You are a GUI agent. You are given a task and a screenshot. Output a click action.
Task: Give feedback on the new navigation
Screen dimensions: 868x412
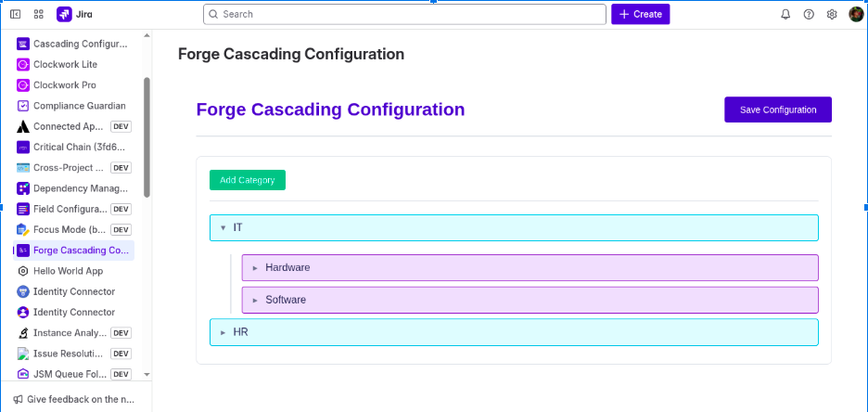pos(73,399)
